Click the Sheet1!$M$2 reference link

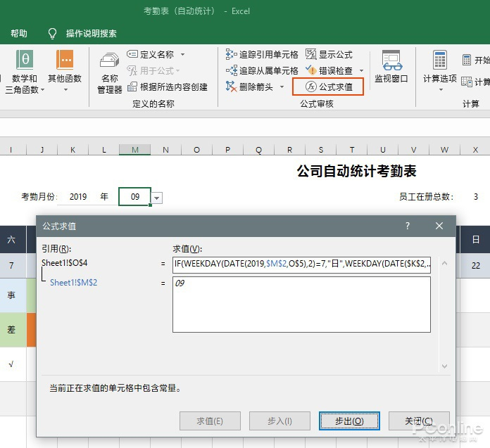click(74, 283)
